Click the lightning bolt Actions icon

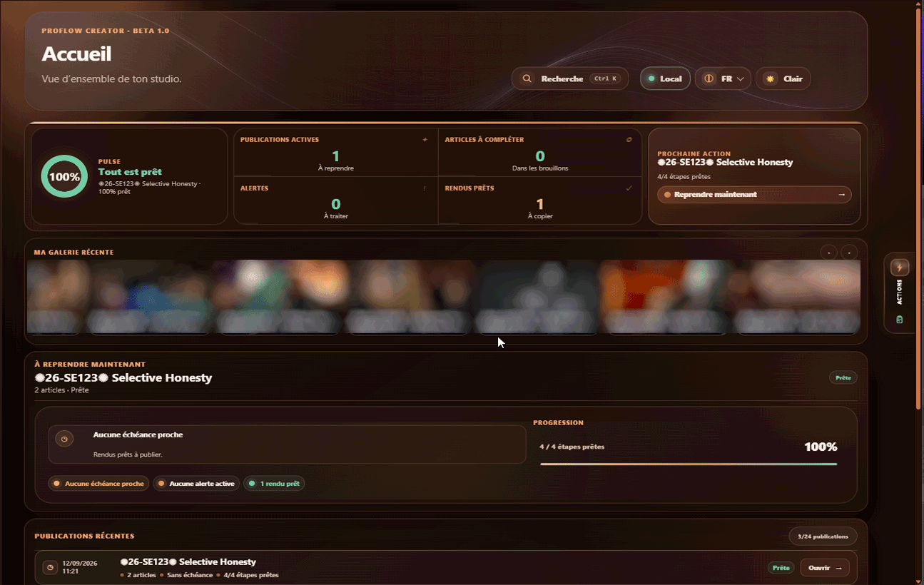pos(900,268)
